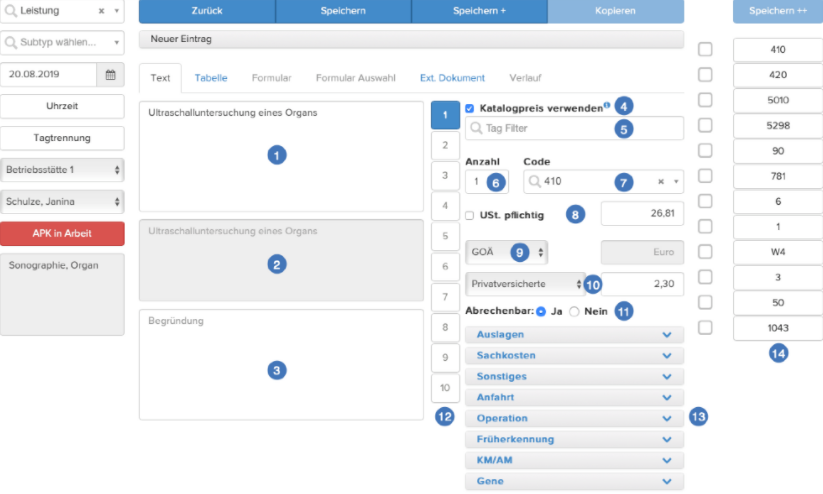Open the Privatversicherte dropdown

(525, 284)
